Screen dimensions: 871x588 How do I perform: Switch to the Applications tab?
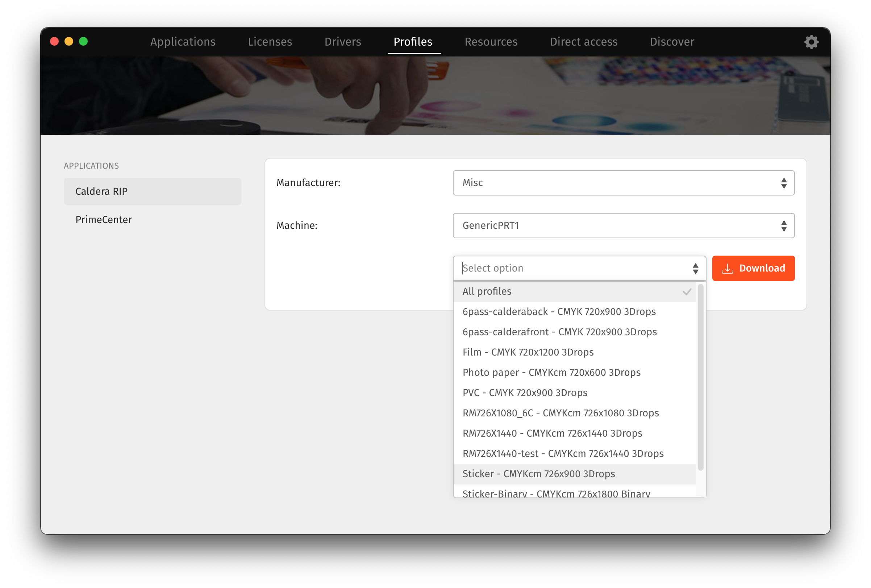[183, 42]
